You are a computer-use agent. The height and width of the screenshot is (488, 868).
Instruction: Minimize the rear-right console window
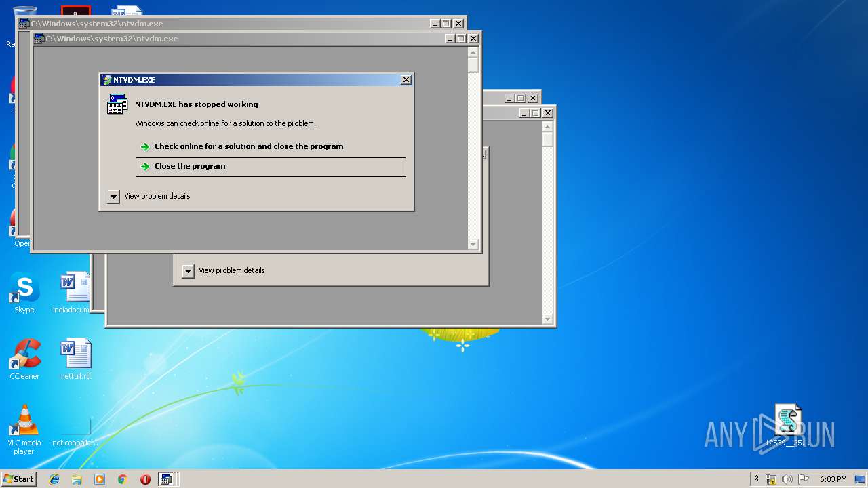[x=524, y=113]
